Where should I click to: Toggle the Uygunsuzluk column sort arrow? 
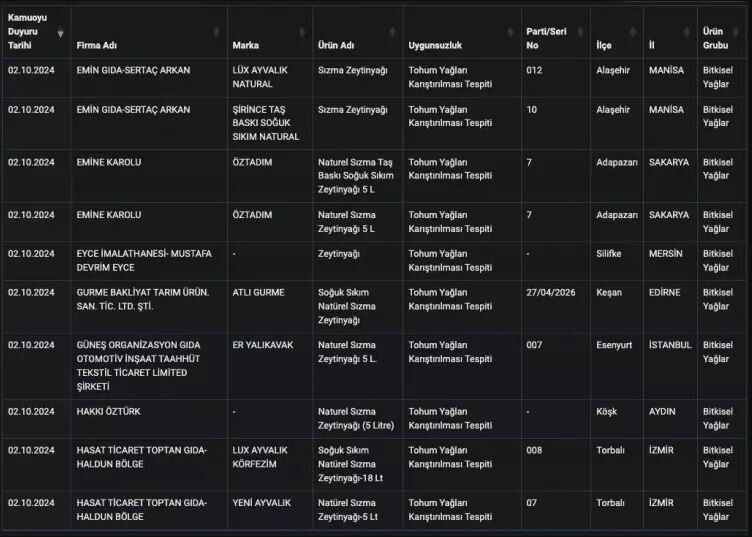click(x=511, y=33)
